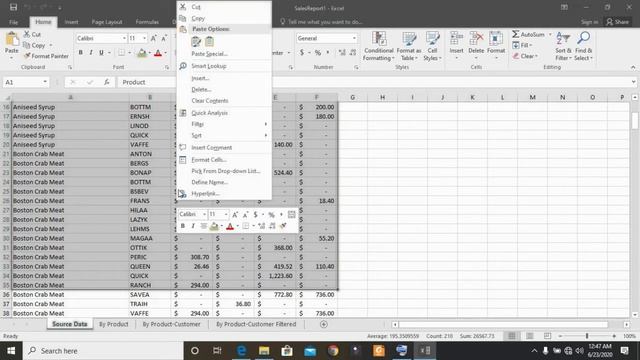This screenshot has width=640, height=360.
Task: Choose the first Paste Options icon
Action: point(196,42)
